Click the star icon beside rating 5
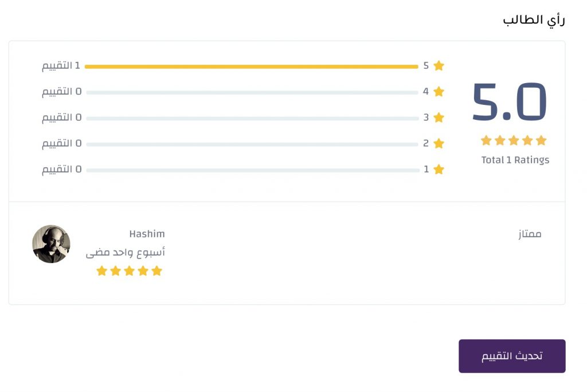587x392 pixels. point(439,66)
